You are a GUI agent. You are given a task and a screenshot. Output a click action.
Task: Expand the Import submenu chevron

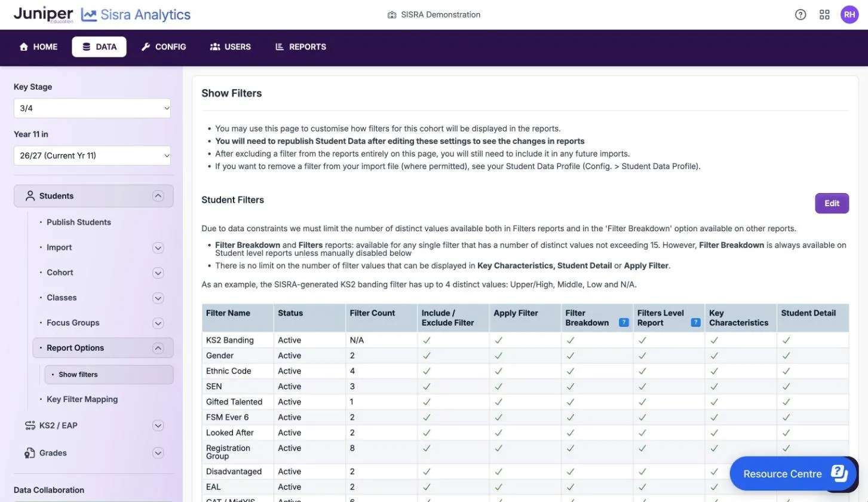pyautogui.click(x=158, y=247)
